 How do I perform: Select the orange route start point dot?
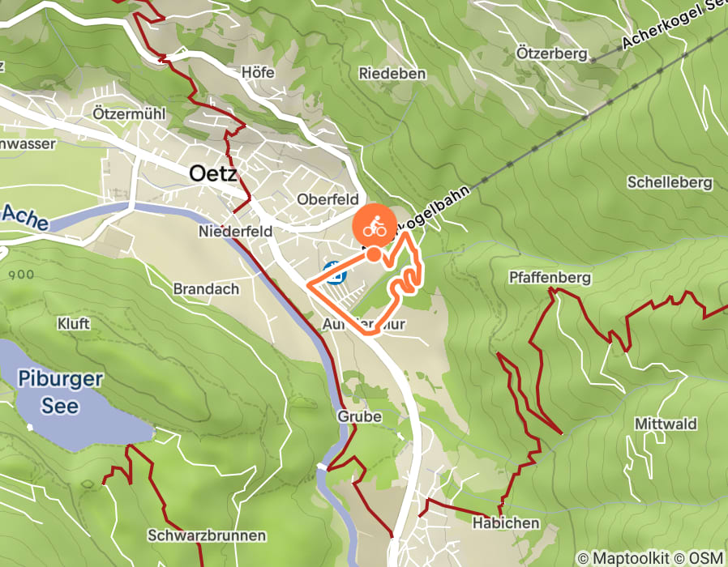[x=374, y=254]
